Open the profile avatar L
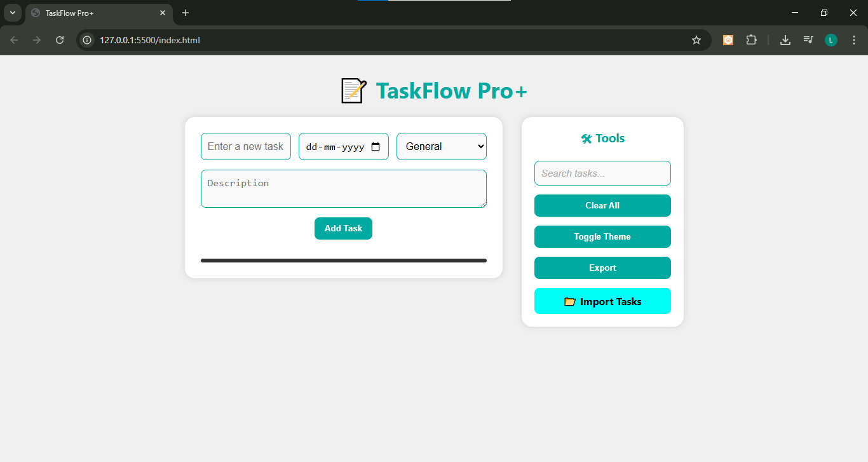The width and height of the screenshot is (868, 462). tap(831, 40)
